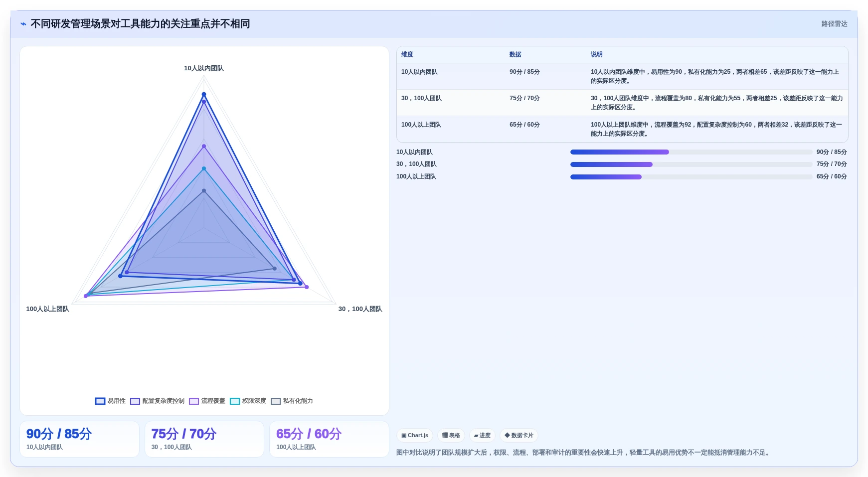
Task: Click the 表格 tag chip
Action: (x=451, y=435)
